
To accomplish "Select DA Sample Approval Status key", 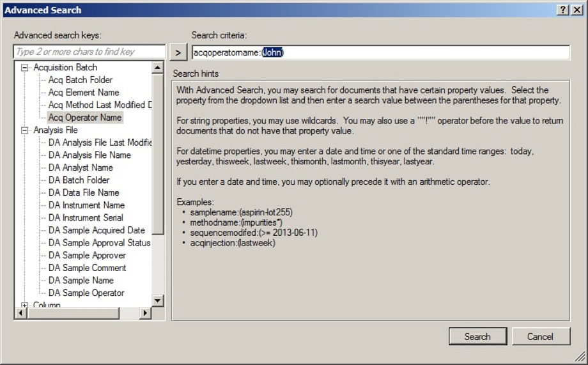I will pyautogui.click(x=99, y=243).
